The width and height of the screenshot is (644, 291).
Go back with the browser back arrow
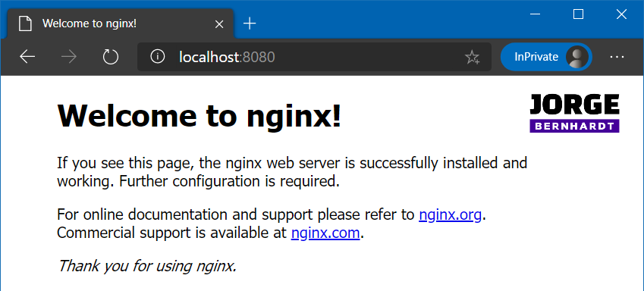[x=27, y=57]
